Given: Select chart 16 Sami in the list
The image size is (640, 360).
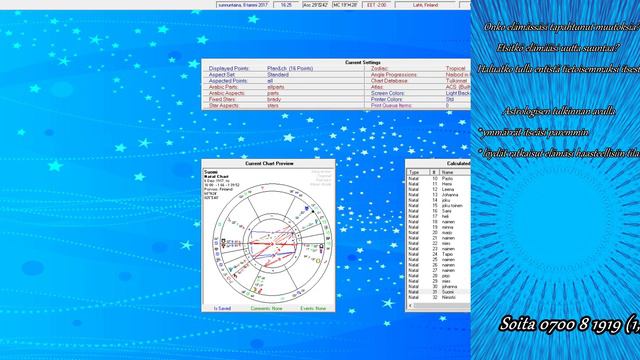Looking at the screenshot, I should pos(439,211).
